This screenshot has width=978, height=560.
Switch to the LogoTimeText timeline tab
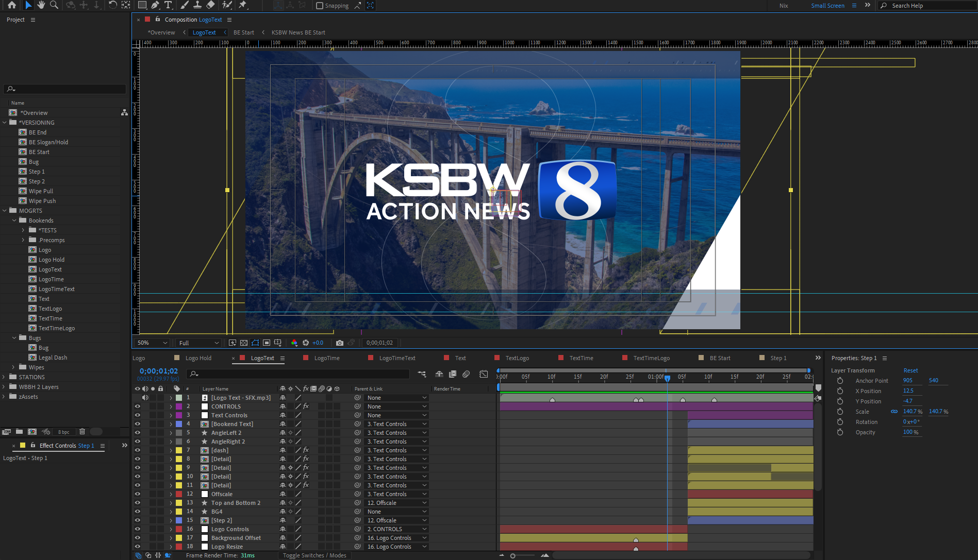point(397,358)
